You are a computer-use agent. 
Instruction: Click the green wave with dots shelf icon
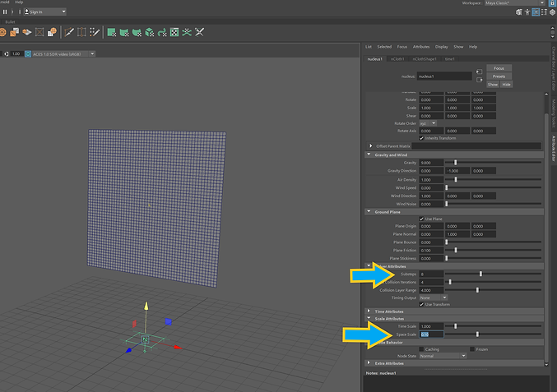187,32
